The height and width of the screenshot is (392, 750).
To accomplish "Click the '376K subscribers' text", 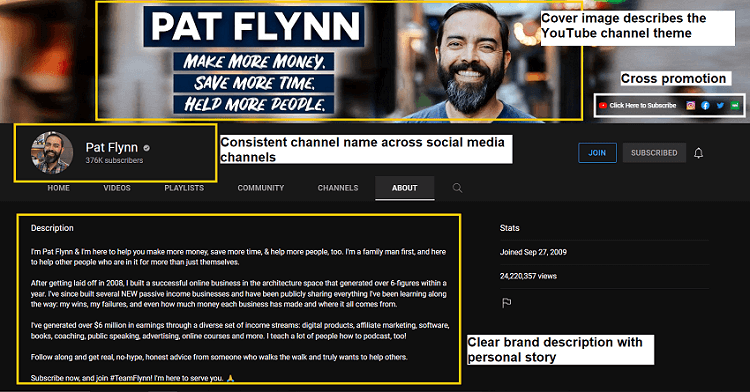I will tap(114, 161).
